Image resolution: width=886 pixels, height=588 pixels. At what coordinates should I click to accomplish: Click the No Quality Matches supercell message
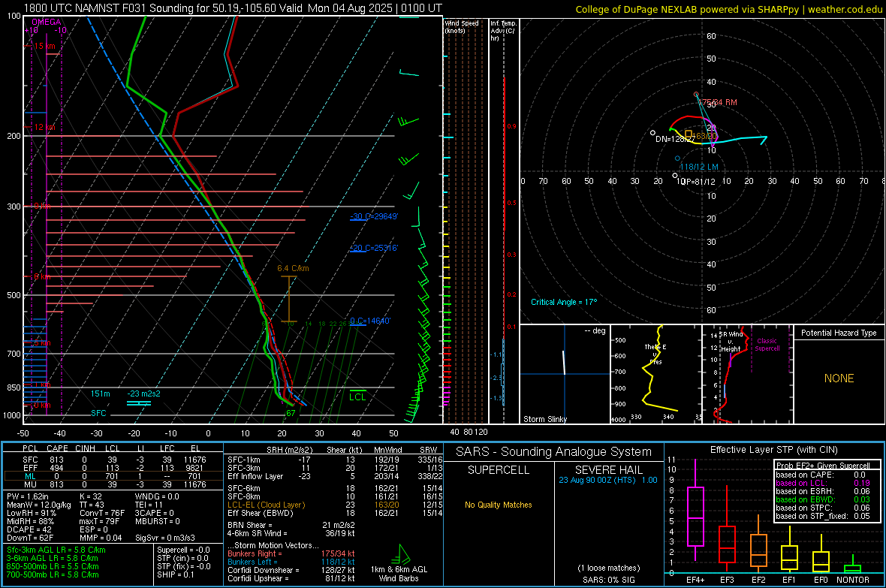coord(499,505)
